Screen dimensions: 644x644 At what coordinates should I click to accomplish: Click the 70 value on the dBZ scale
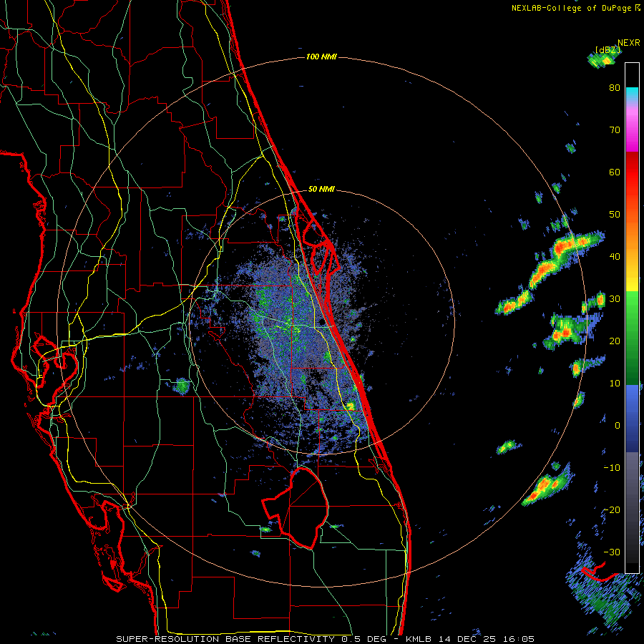pyautogui.click(x=615, y=130)
